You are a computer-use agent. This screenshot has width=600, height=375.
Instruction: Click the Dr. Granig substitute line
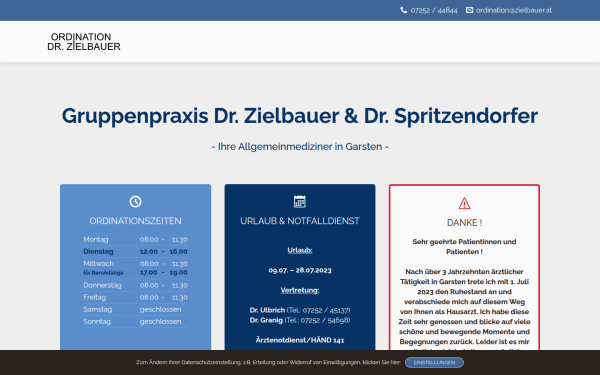click(300, 320)
